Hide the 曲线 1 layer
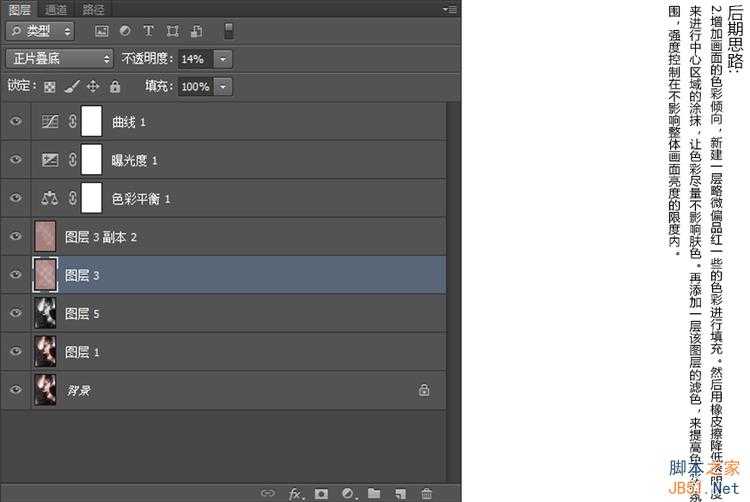Screen dimensions: 750x502 tap(15, 121)
